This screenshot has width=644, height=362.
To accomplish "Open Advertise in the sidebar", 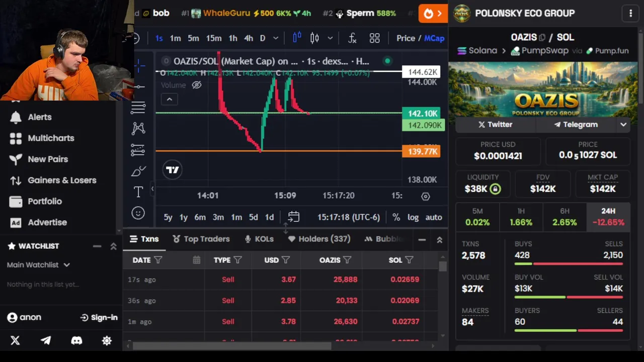I will point(39,223).
